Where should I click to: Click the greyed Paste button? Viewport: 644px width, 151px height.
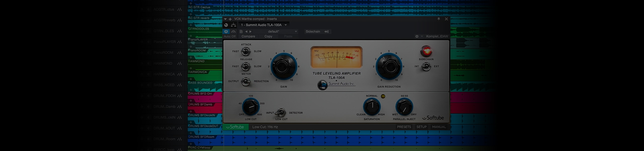(288, 36)
